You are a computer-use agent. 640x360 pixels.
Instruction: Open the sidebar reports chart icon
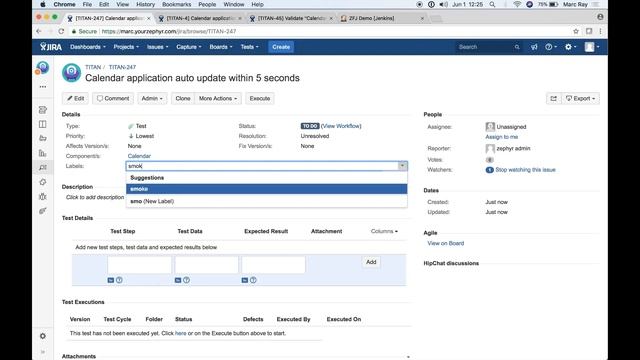point(43,153)
